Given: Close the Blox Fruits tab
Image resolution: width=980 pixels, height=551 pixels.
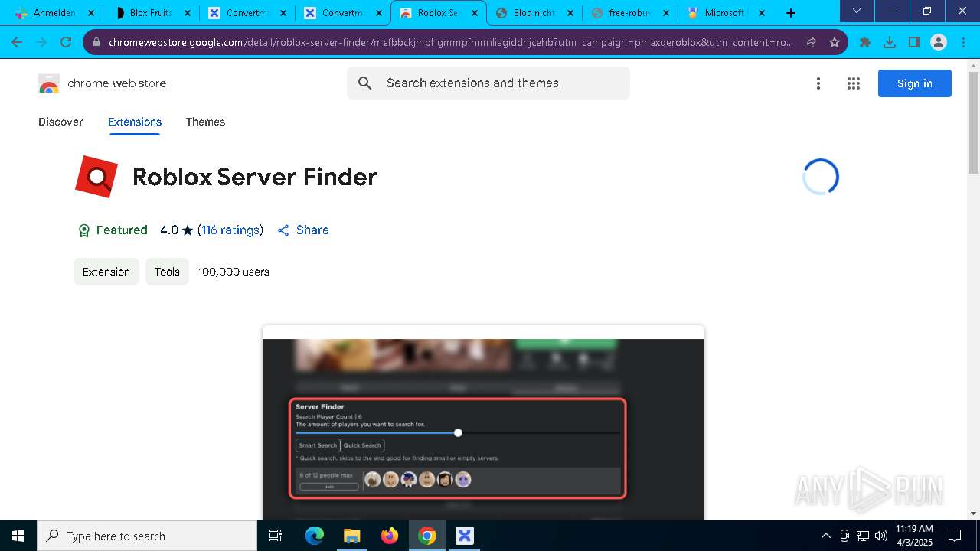Looking at the screenshot, I should click(x=187, y=13).
